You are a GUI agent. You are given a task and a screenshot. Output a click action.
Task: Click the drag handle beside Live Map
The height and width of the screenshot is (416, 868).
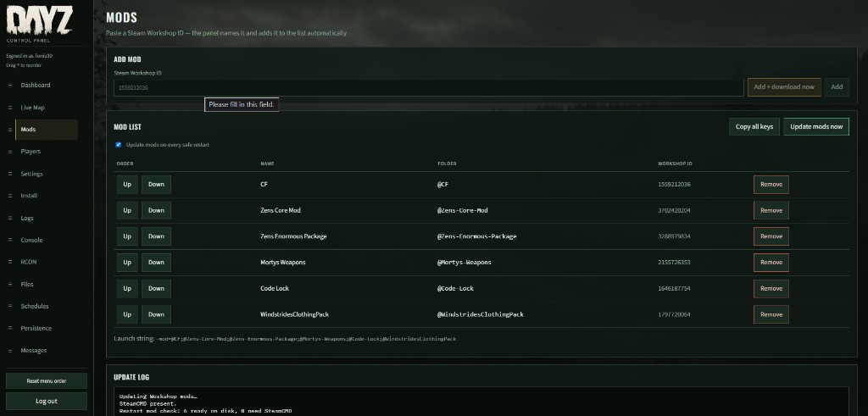tap(10, 108)
